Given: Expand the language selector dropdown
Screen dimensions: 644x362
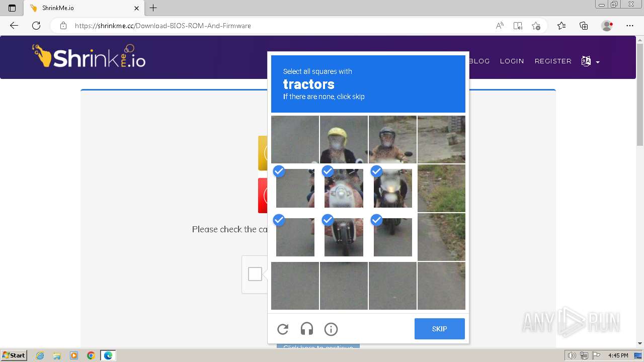Looking at the screenshot, I should tap(590, 61).
